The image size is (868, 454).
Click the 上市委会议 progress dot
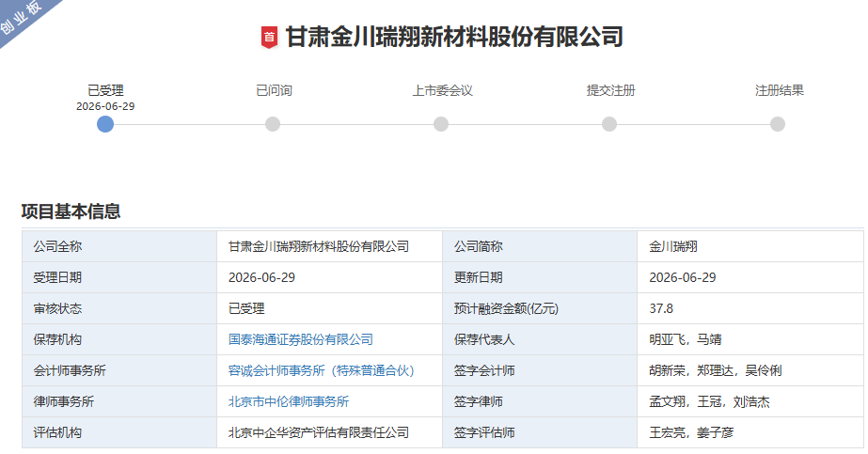click(441, 124)
